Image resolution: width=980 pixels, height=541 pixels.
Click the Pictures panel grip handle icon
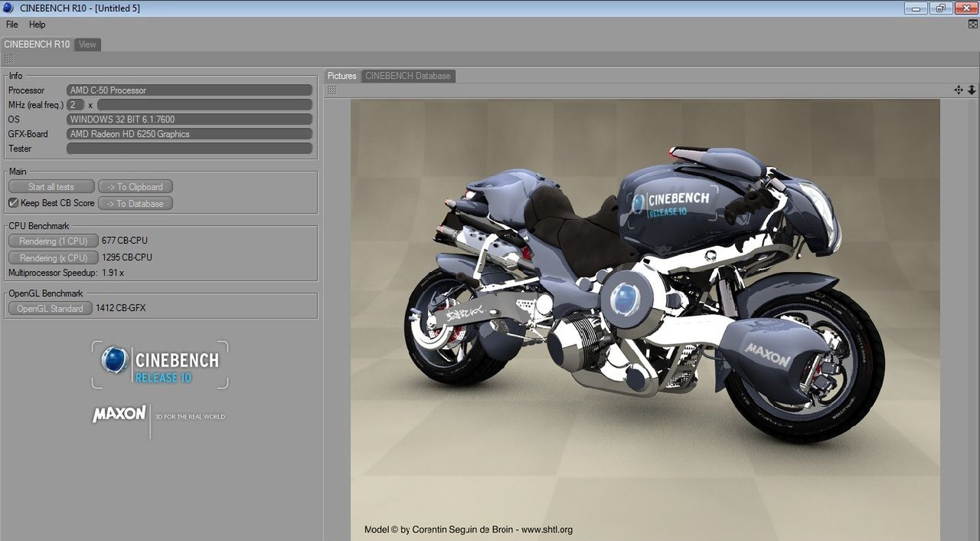pos(332,90)
